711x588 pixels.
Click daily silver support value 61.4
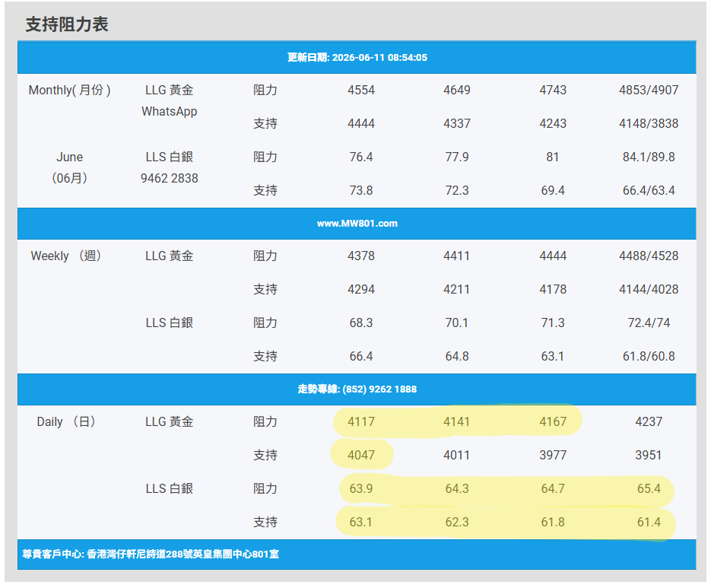649,523
